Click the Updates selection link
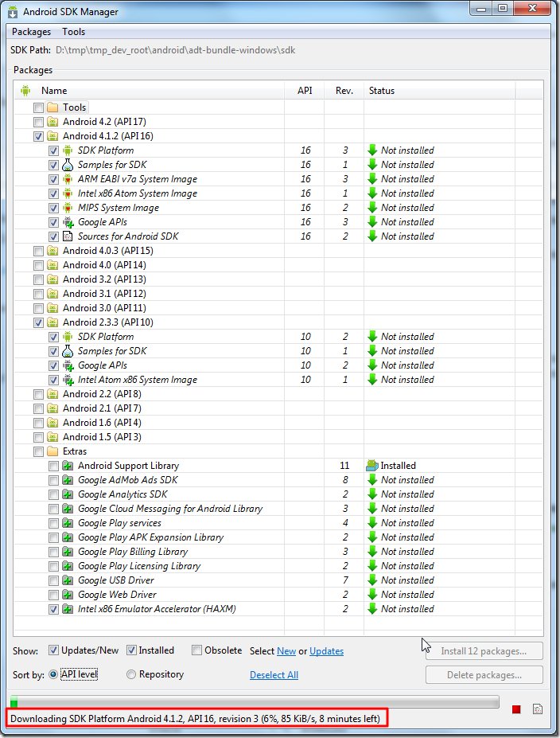560x738 pixels. (326, 651)
